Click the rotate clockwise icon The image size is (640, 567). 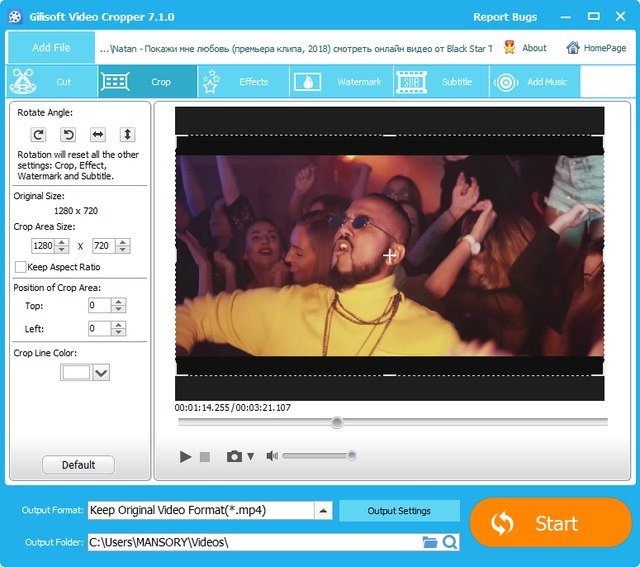click(x=39, y=134)
